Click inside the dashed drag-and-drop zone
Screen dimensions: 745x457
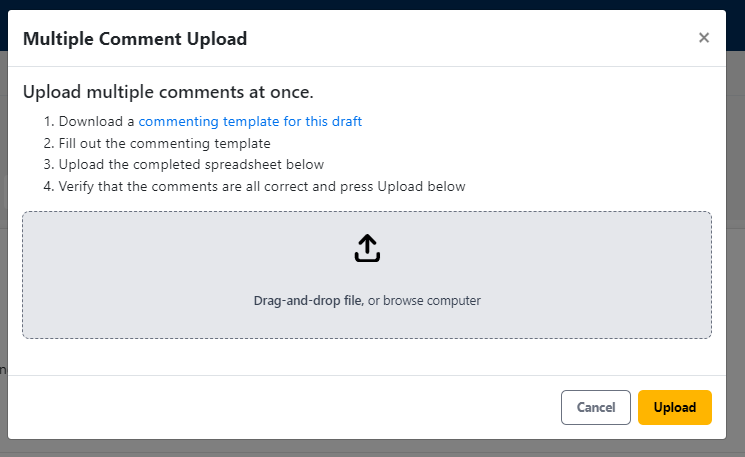point(367,275)
